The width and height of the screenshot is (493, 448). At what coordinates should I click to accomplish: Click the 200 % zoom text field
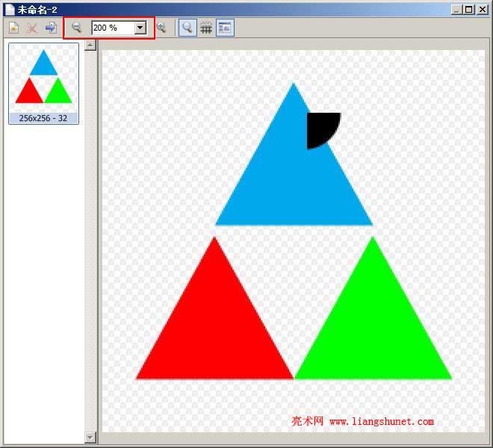pos(112,28)
